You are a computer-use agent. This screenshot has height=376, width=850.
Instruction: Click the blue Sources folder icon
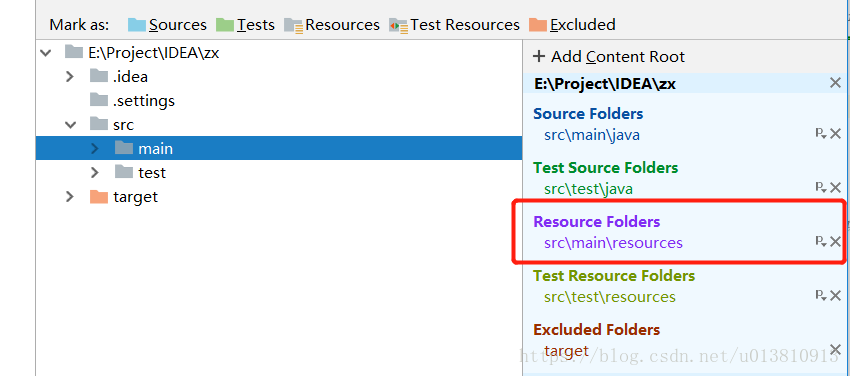click(137, 25)
